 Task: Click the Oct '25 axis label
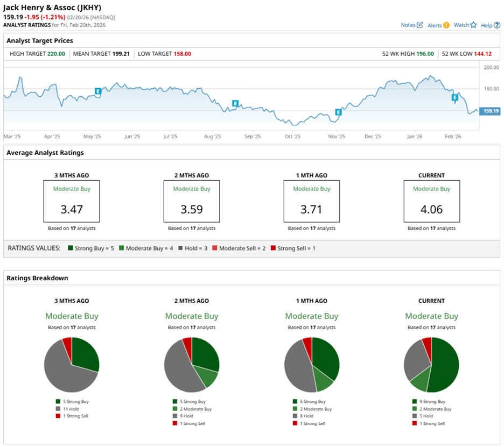pos(292,137)
